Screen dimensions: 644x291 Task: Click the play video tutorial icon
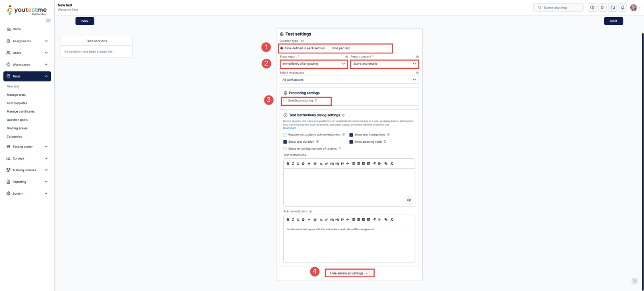tap(603, 8)
